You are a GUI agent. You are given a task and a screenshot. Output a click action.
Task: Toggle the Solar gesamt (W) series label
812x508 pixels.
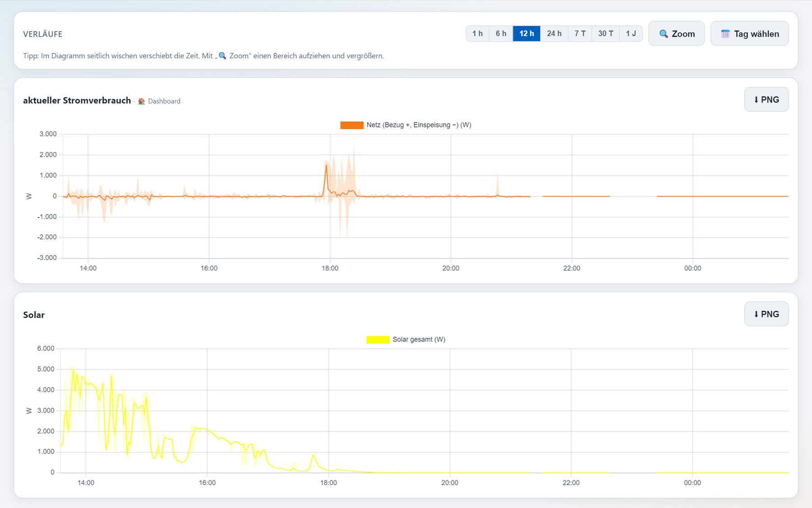419,340
